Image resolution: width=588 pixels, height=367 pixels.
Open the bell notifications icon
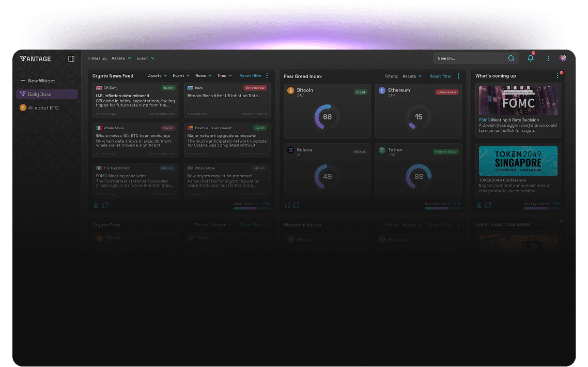tap(530, 58)
